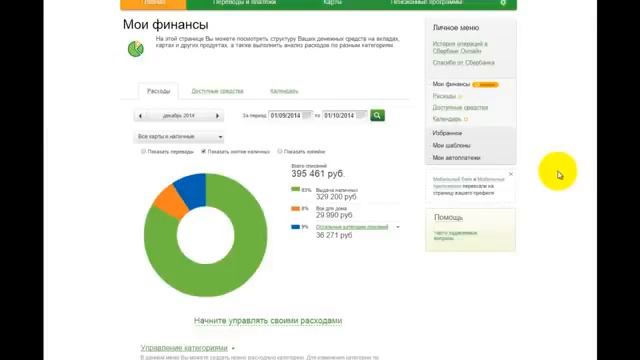This screenshot has width=640, height=360.
Task: Click the settings gear in the top green bar
Action: coord(503,3)
